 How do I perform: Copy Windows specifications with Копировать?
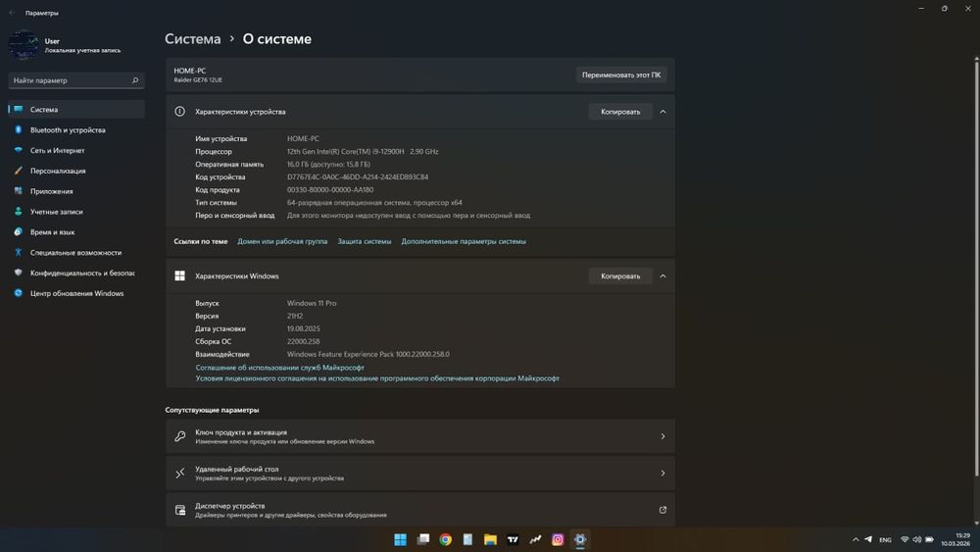[620, 276]
